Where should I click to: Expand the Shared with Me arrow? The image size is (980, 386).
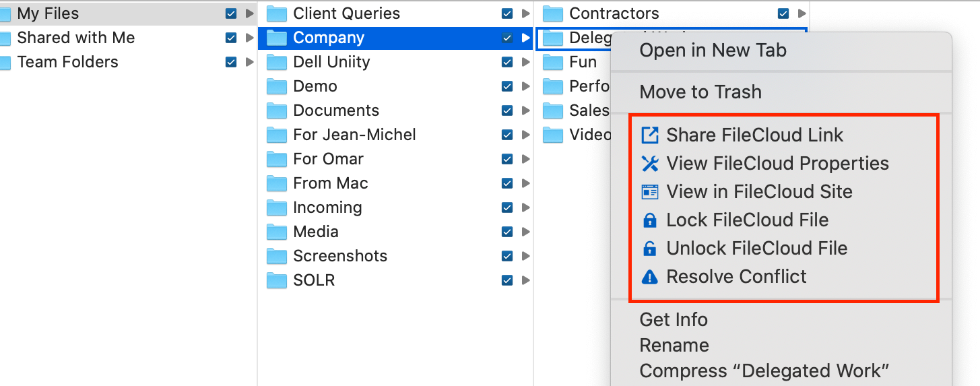tap(250, 38)
